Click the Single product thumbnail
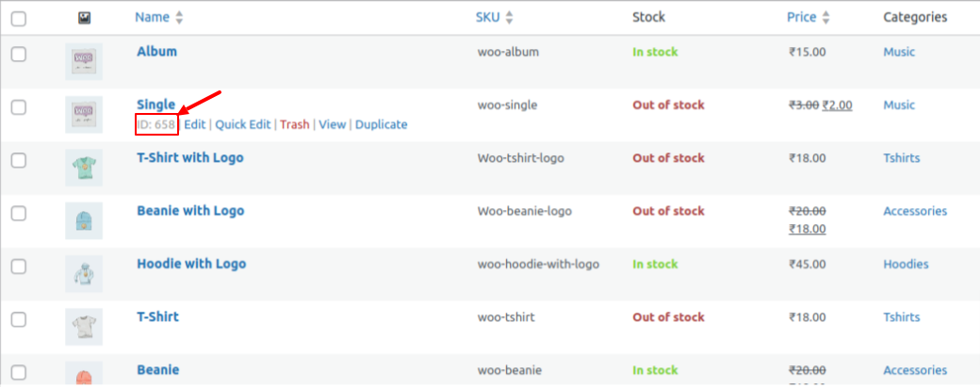Viewport: 980px width, 387px height. (83, 115)
